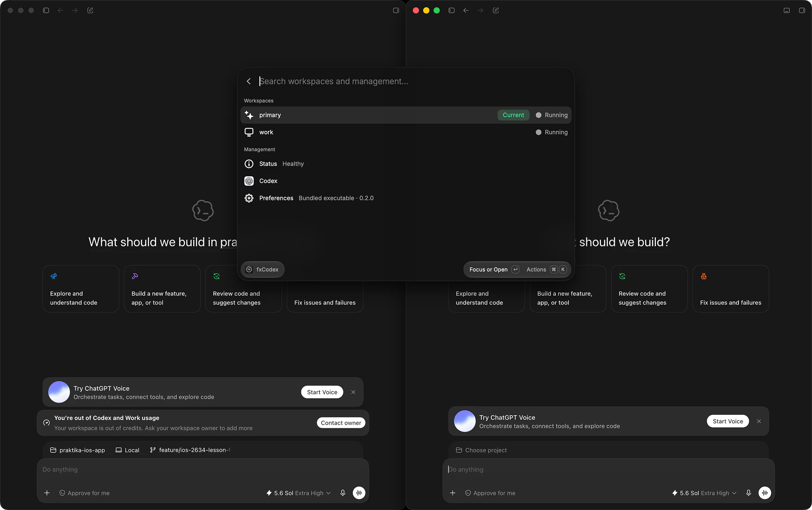The height and width of the screenshot is (510, 812).
Task: Click the usage gauge icon beside out-of-usage notice
Action: tap(46, 423)
